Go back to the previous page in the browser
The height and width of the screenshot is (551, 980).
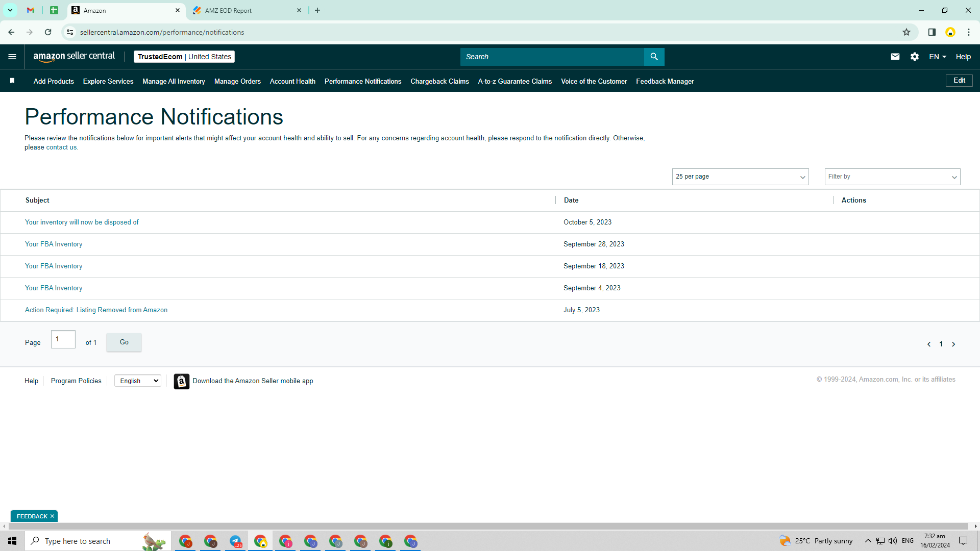point(11,32)
